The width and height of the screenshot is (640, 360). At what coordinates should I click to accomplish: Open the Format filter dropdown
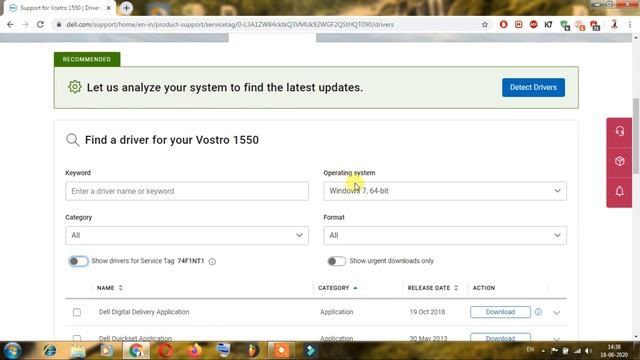point(445,236)
